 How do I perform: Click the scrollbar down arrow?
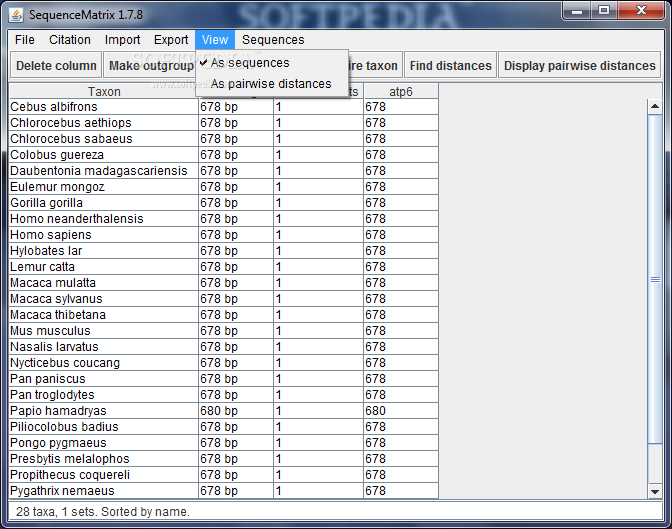(x=655, y=491)
